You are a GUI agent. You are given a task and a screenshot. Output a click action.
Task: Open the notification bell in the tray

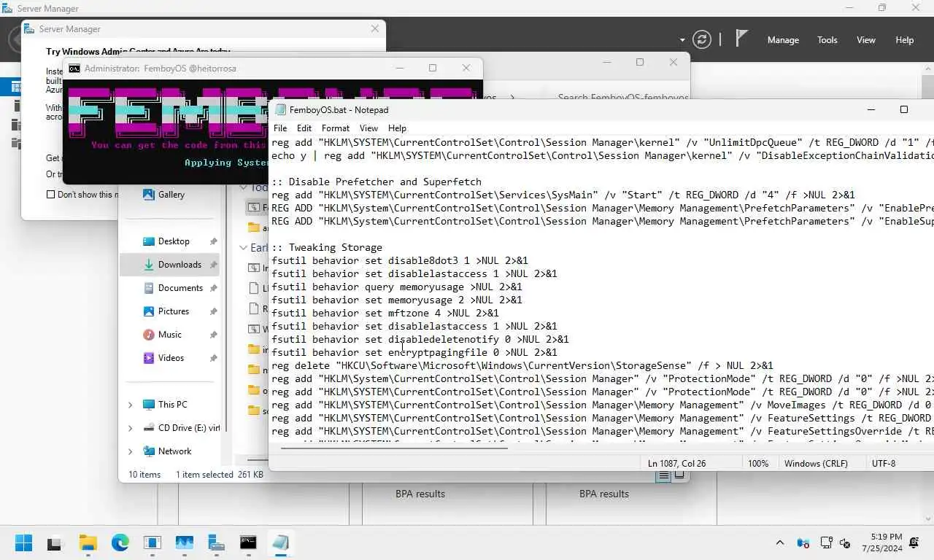click(914, 543)
